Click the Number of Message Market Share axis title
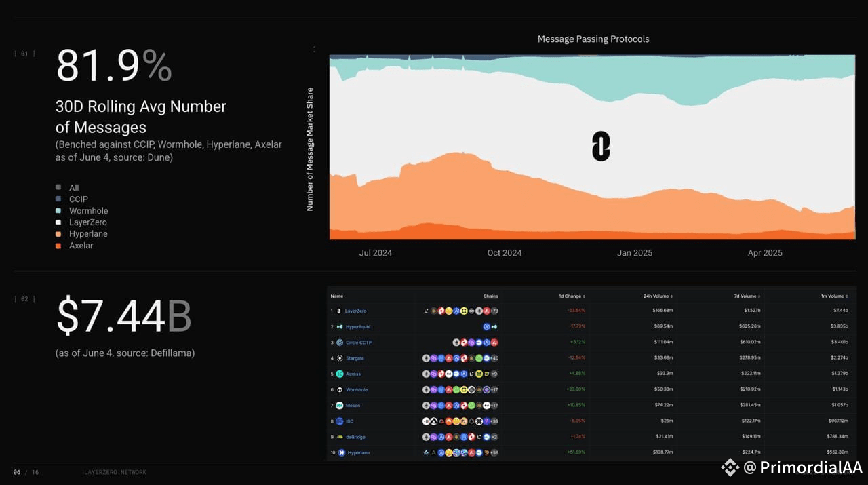Image resolution: width=868 pixels, height=485 pixels. click(310, 149)
